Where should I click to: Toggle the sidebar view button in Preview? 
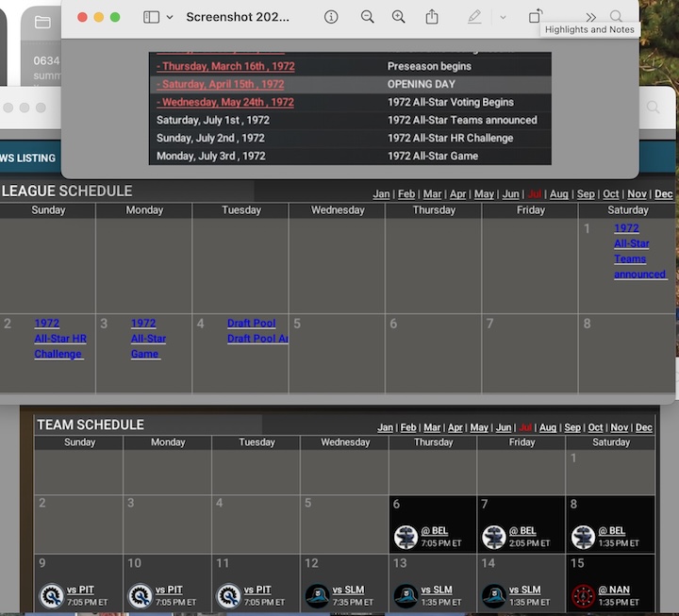[x=151, y=17]
